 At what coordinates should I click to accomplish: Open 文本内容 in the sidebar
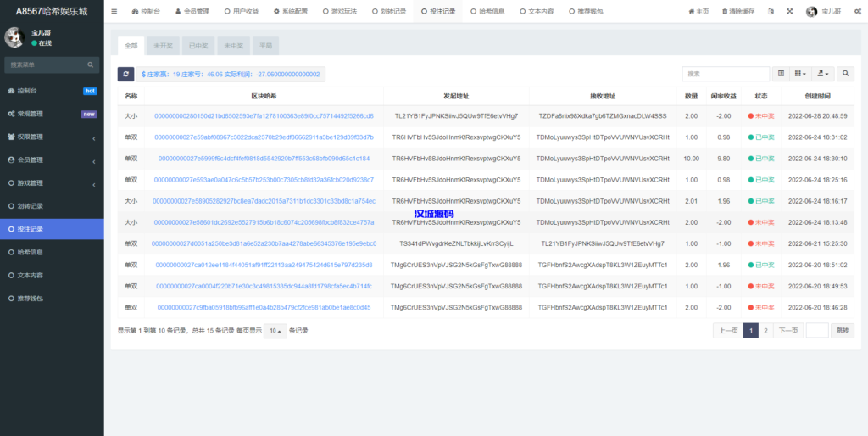(52, 275)
